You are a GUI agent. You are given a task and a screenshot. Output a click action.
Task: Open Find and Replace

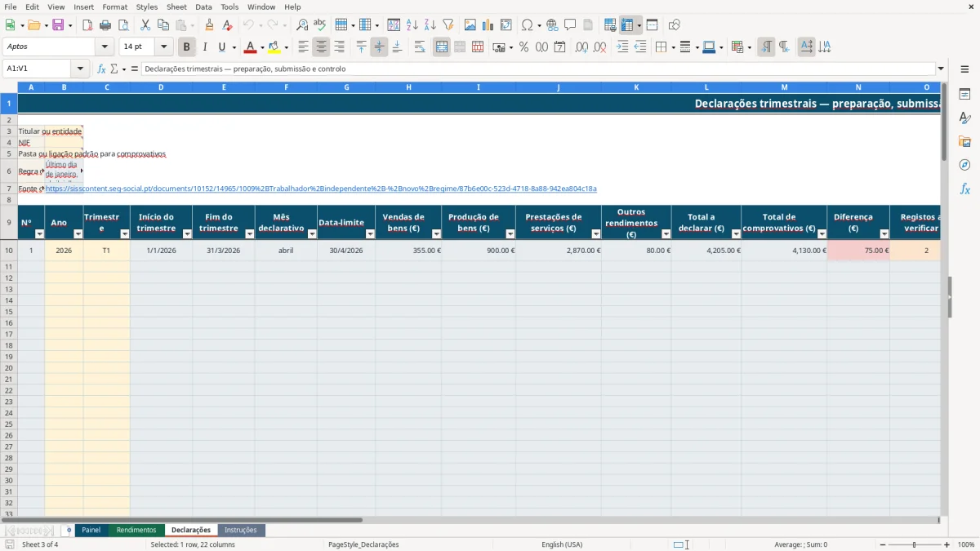tap(302, 25)
